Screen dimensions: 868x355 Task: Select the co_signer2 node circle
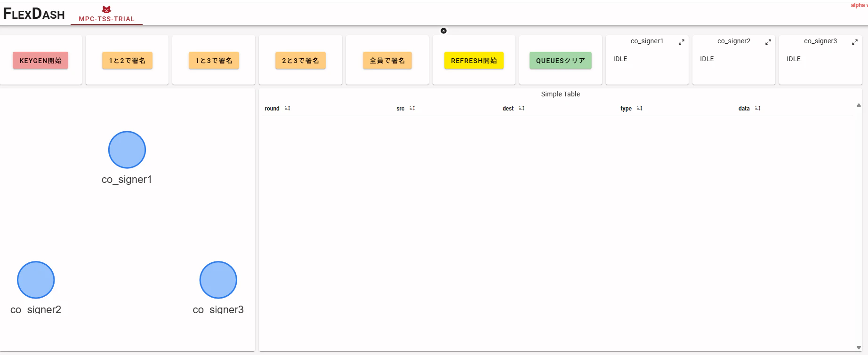click(36, 280)
